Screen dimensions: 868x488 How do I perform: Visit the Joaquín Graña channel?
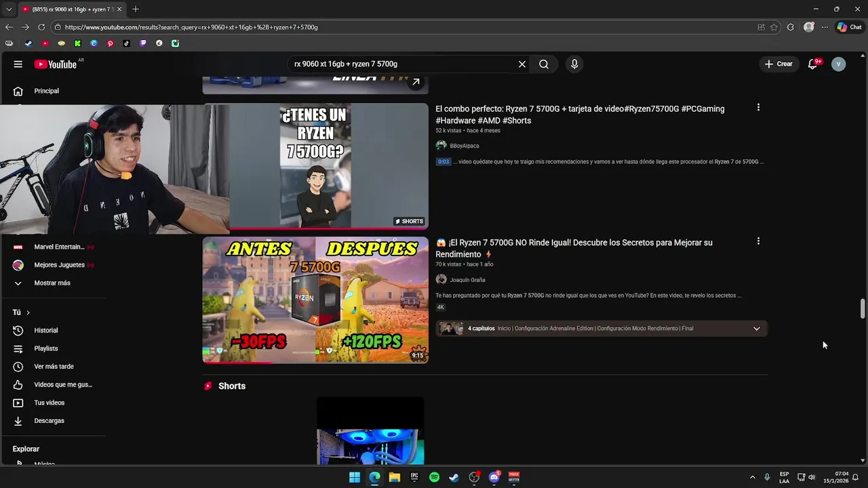point(467,280)
